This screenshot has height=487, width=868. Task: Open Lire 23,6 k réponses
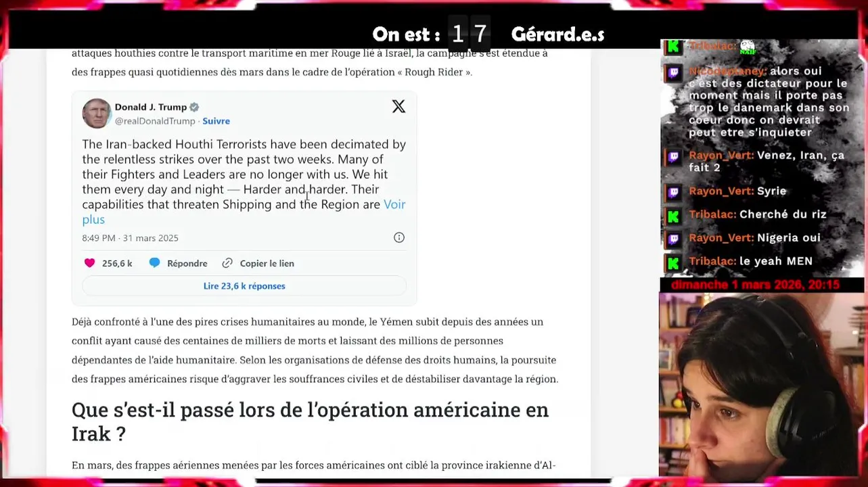pyautogui.click(x=244, y=286)
